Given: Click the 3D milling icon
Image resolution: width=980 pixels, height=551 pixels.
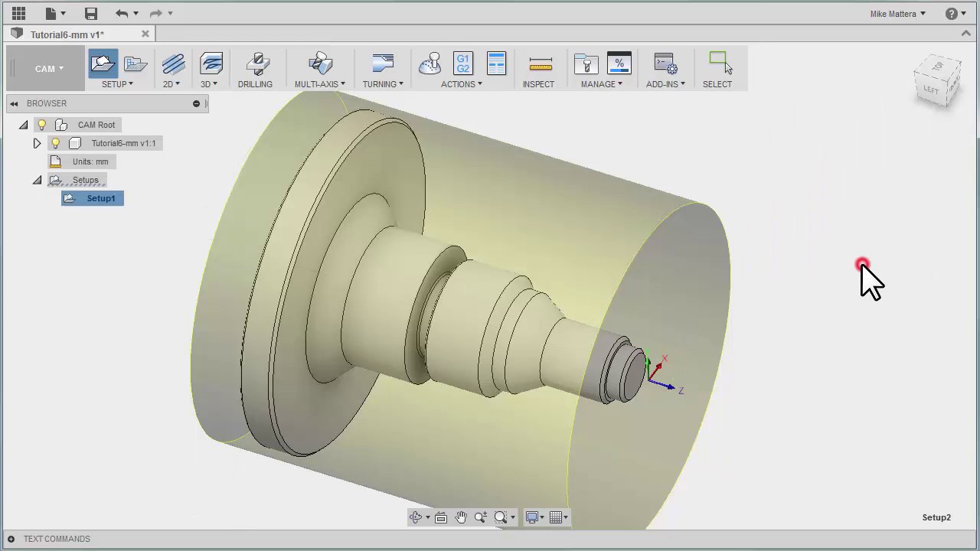Looking at the screenshot, I should (211, 64).
